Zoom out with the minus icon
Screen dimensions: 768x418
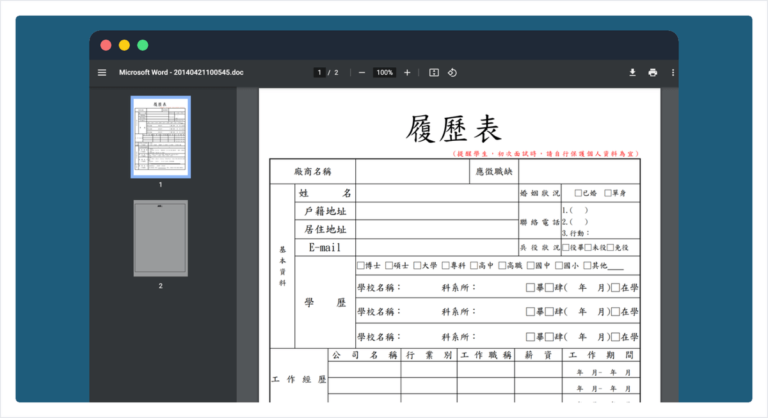[361, 73]
